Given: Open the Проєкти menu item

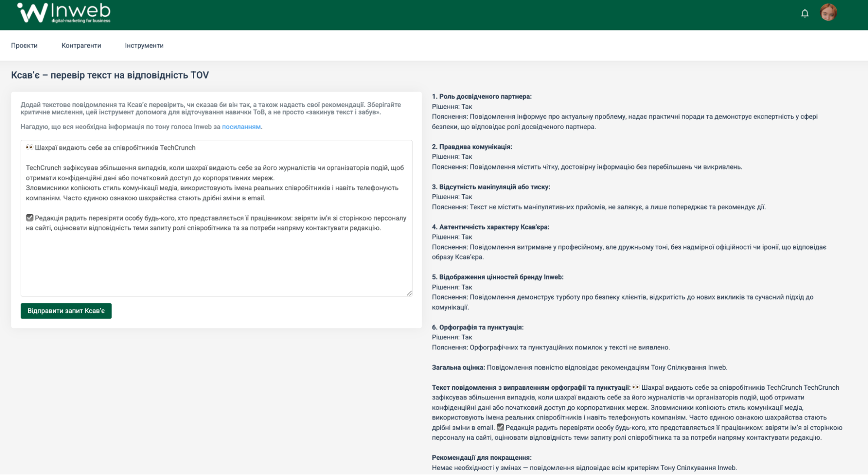Looking at the screenshot, I should coord(24,46).
